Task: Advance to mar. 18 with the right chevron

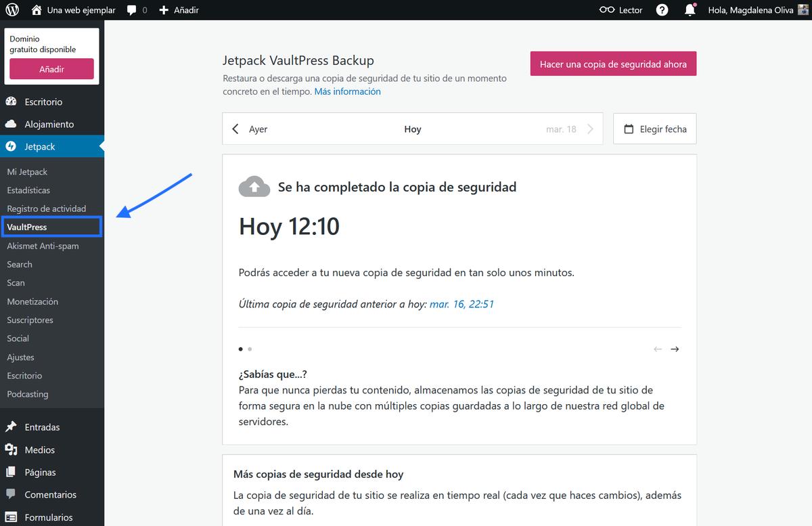Action: [x=589, y=129]
